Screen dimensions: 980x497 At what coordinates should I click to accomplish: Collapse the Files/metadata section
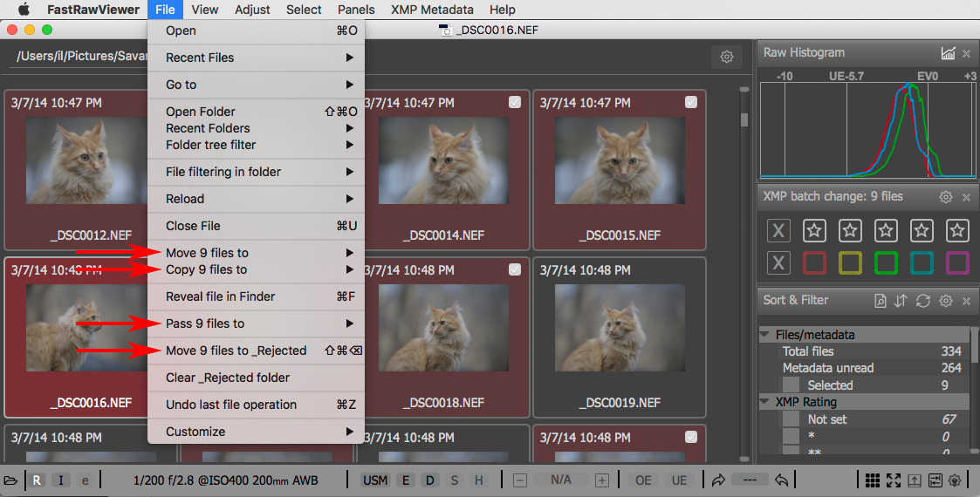click(x=765, y=334)
